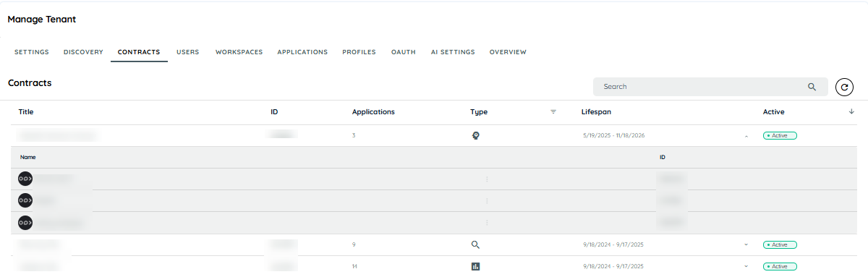The height and width of the screenshot is (277, 868).
Task: Select the Contracts tab
Action: coord(139,52)
